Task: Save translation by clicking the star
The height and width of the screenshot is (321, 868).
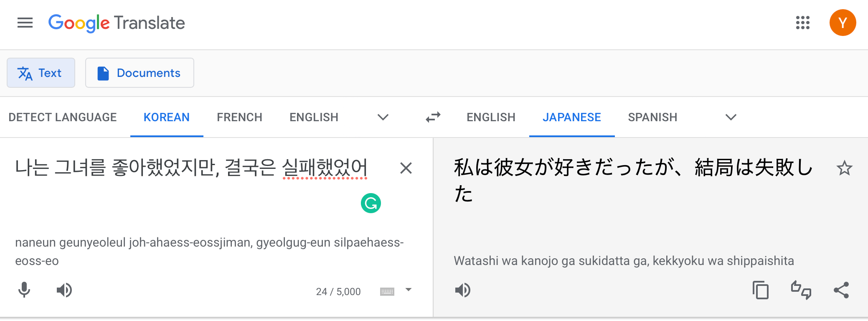Action: tap(845, 168)
